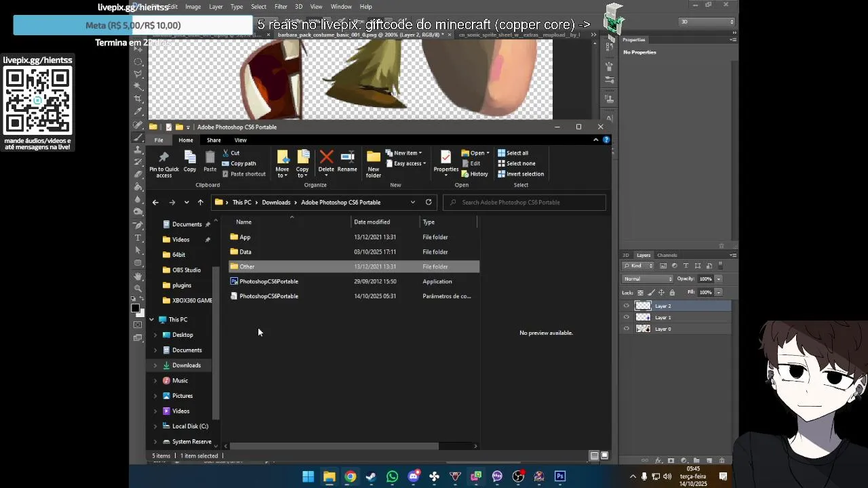This screenshot has height=488, width=868.
Task: Delete layer trash icon in Layers panel
Action: (722, 460)
